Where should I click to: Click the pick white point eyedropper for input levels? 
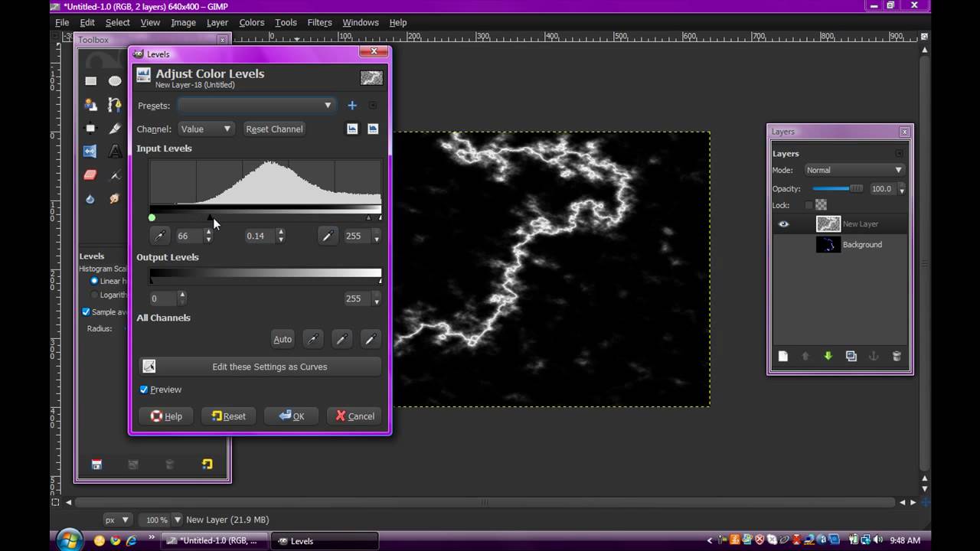(x=328, y=236)
